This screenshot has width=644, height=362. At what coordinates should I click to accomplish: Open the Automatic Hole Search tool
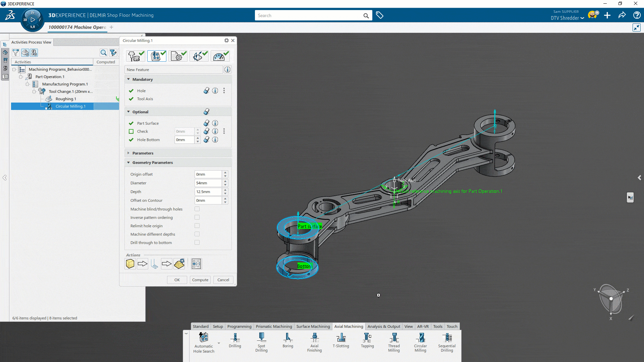coord(203,339)
